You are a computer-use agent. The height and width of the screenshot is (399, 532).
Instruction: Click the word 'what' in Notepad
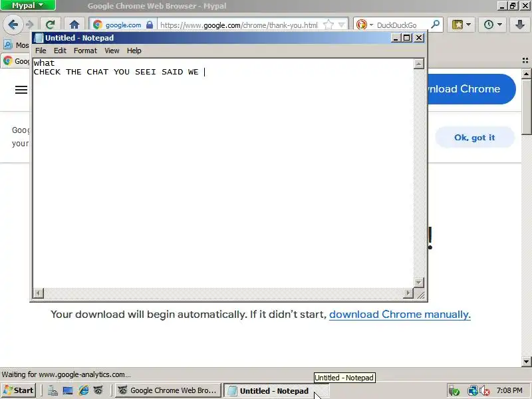[44, 63]
